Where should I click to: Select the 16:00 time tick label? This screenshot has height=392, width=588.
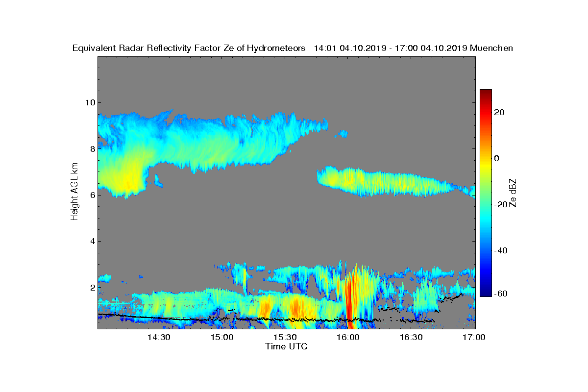(x=348, y=338)
